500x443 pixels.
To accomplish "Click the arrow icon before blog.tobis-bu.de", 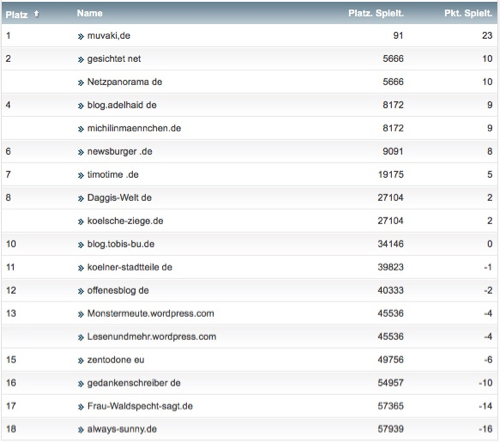I will tap(81, 245).
